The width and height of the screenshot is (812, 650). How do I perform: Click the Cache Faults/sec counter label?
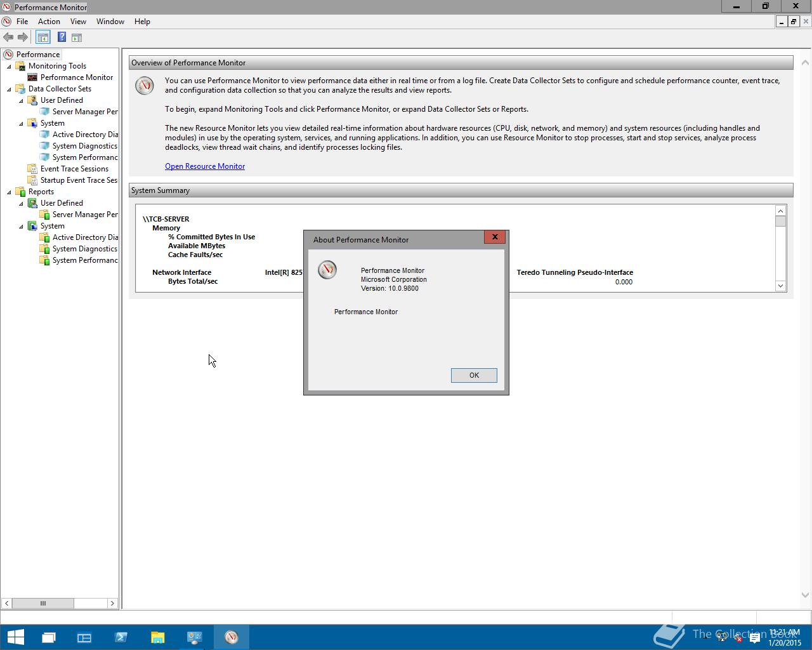[195, 255]
